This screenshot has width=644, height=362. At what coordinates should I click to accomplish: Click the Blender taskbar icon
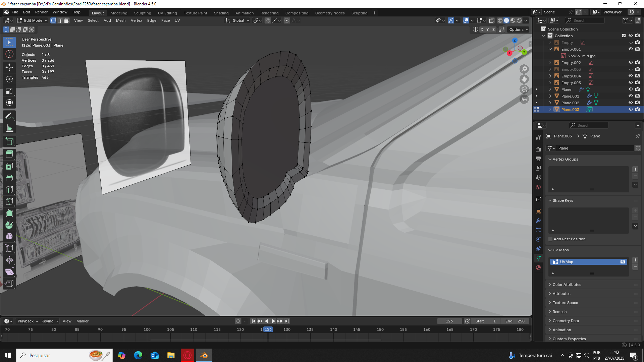pos(204,355)
